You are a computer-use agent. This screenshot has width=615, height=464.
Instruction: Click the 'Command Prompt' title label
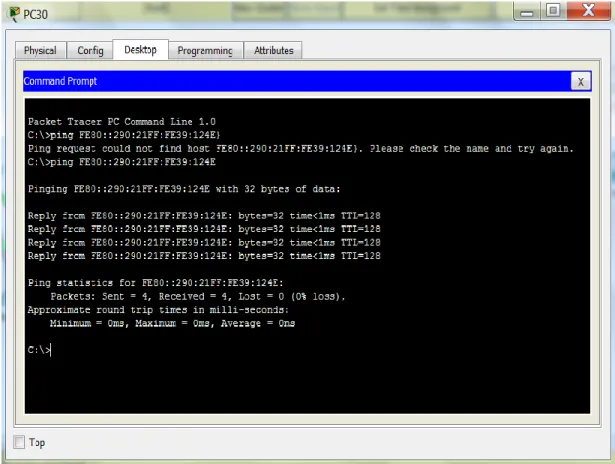click(60, 81)
